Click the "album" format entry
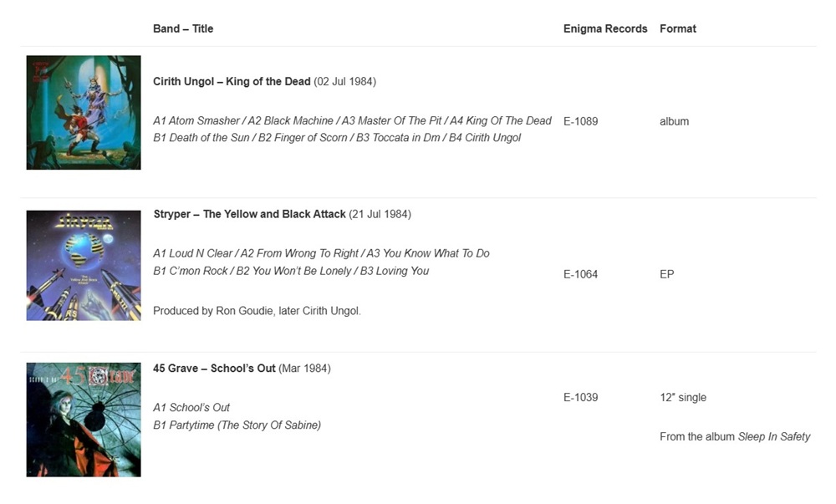836x504 pixels. point(675,121)
